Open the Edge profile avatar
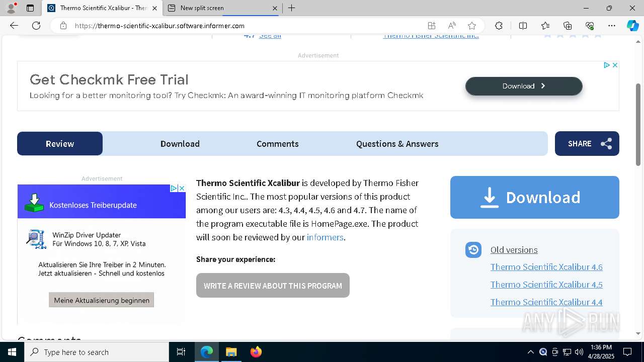Image resolution: width=644 pixels, height=362 pixels. click(11, 8)
